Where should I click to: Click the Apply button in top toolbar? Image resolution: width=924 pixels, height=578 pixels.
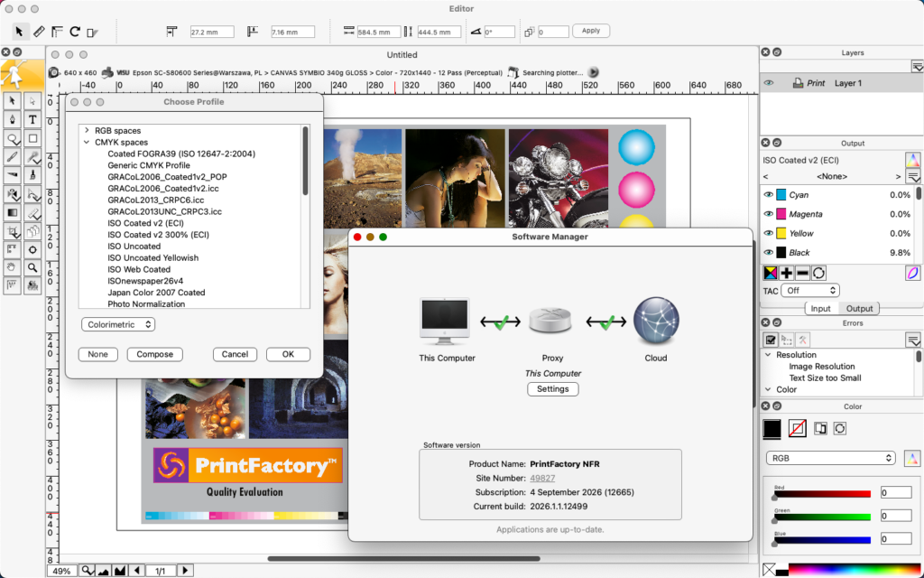pyautogui.click(x=591, y=32)
